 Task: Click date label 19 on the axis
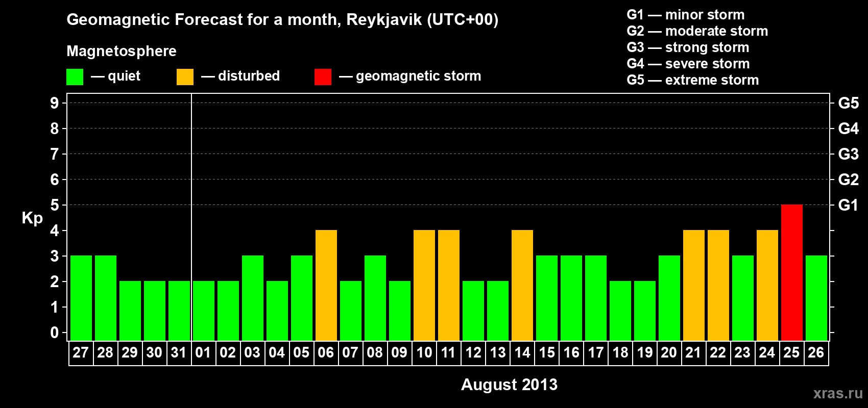(644, 352)
